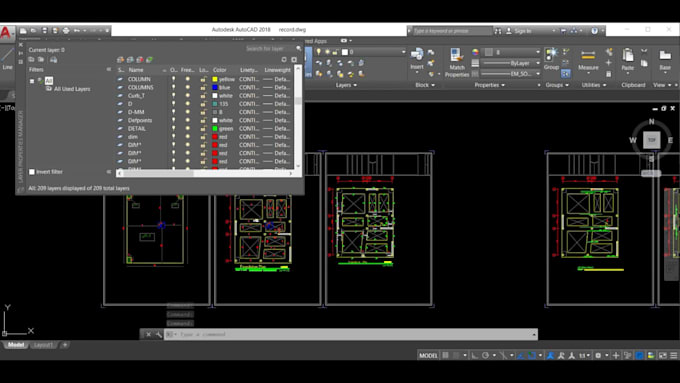The height and width of the screenshot is (383, 680).
Task: Click the command line customize wrench icon
Action: tap(159, 334)
